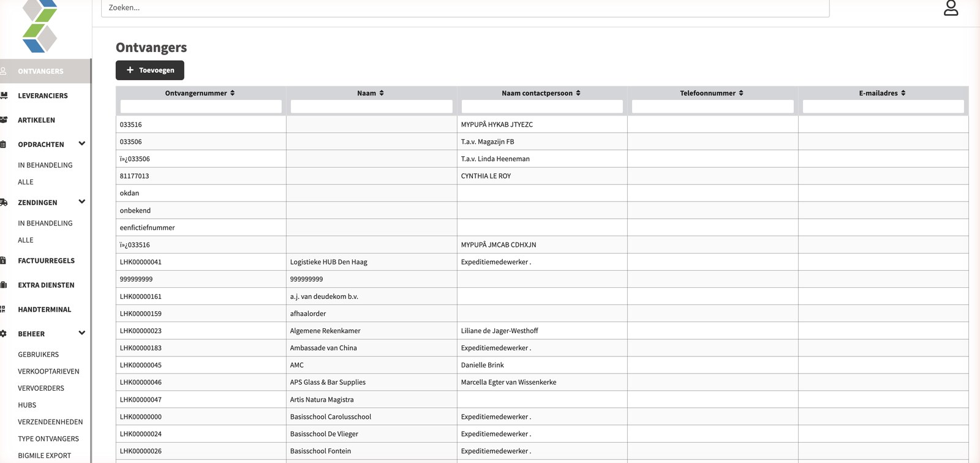The width and height of the screenshot is (980, 463).
Task: Sort by E-mailadres using the sort icon
Action: 903,93
